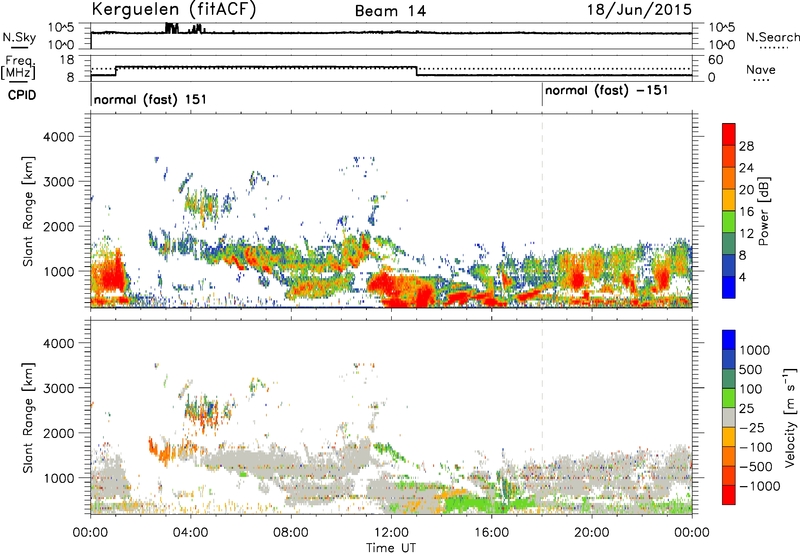Click the '2000' tick on velocity panel axis
800x554 pixels.
[59, 433]
